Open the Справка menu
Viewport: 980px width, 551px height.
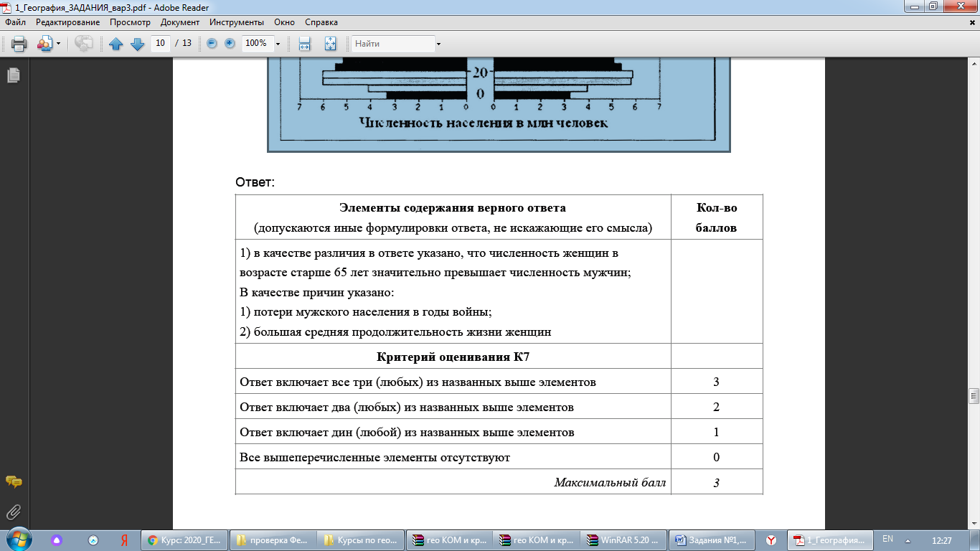click(x=321, y=22)
